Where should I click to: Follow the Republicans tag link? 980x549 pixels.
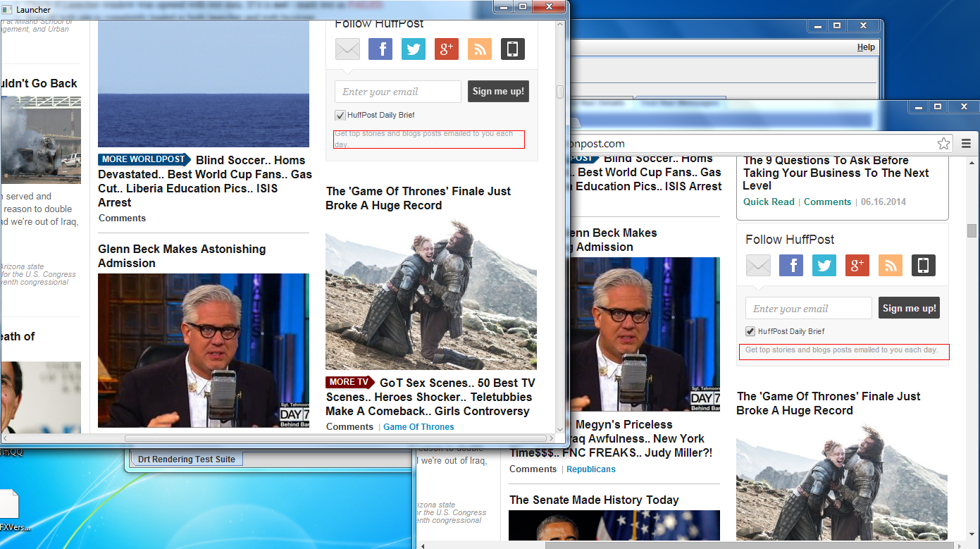pyautogui.click(x=590, y=469)
